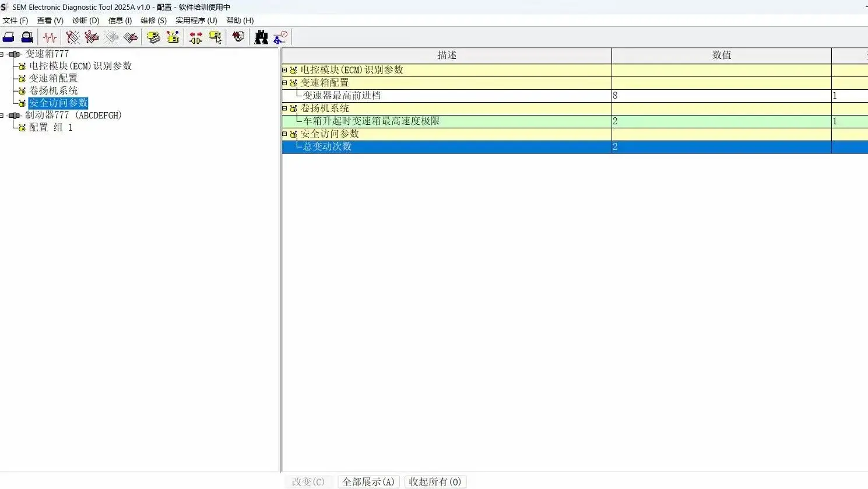Image resolution: width=868 pixels, height=489 pixels.
Task: Click the 全部展示(A) button
Action: (368, 481)
